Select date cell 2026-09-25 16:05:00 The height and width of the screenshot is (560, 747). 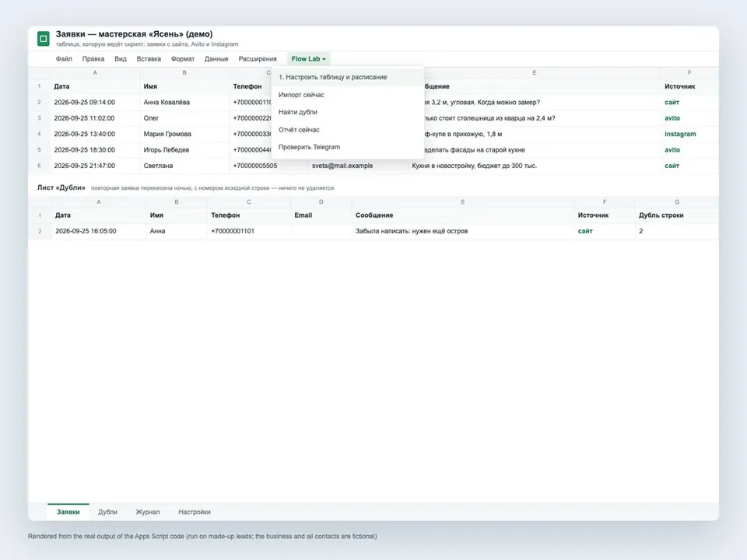pos(99,231)
